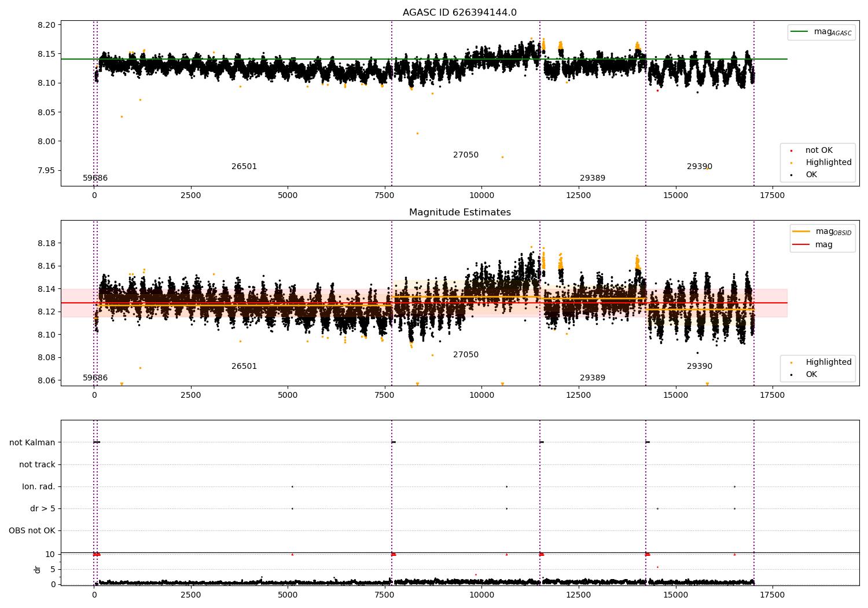Click OBSID label 29390 in Magnitude Estimates plot
Screen dimensions: 868x608
(700, 367)
